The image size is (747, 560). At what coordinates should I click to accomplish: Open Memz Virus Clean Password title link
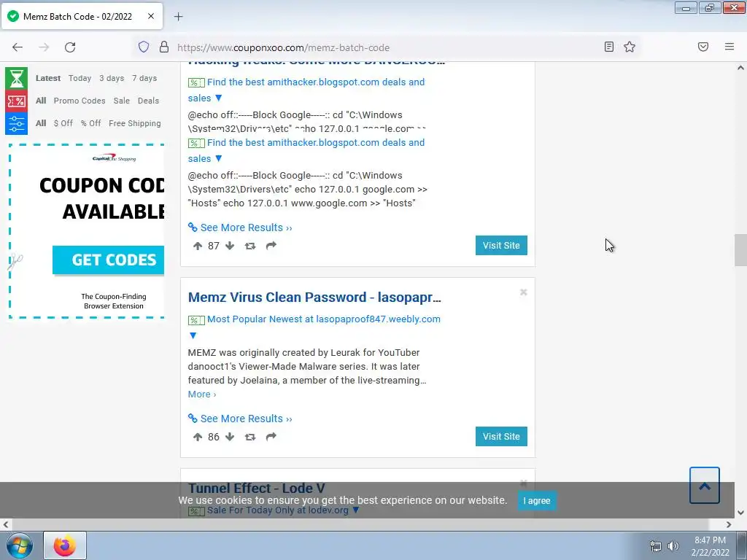tap(314, 297)
